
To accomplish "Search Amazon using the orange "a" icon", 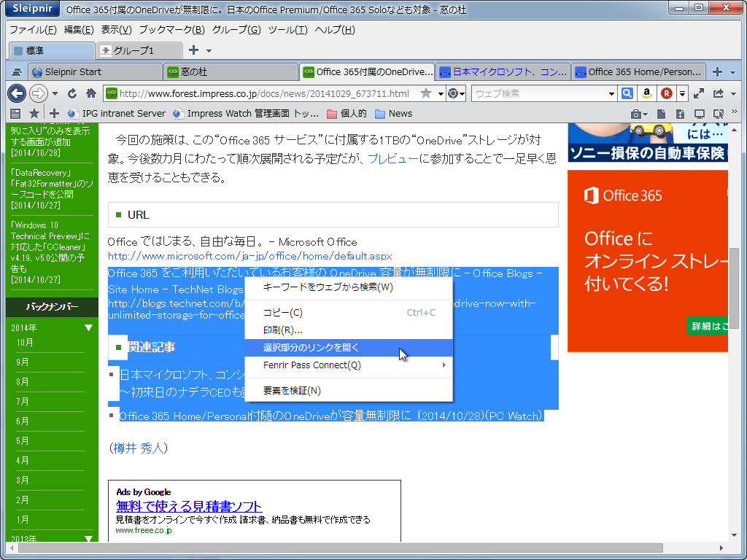I will [x=647, y=93].
